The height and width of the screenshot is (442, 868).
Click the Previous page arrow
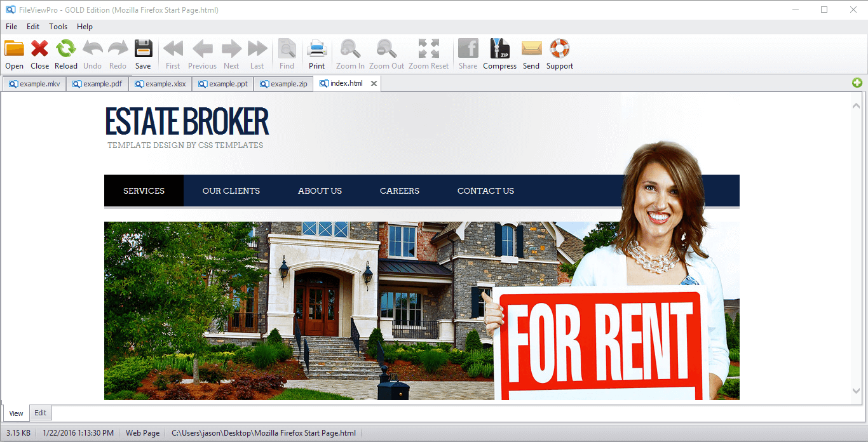point(202,49)
